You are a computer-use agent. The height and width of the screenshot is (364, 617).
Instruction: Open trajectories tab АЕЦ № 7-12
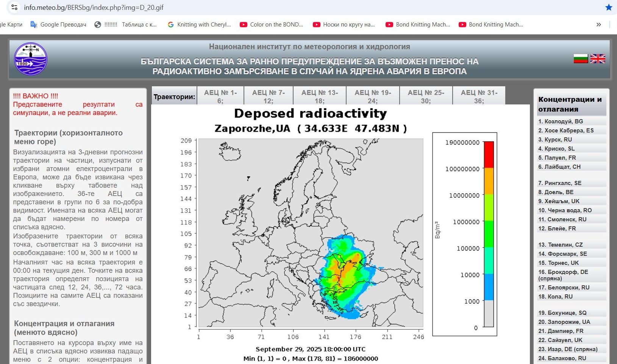tap(268, 96)
